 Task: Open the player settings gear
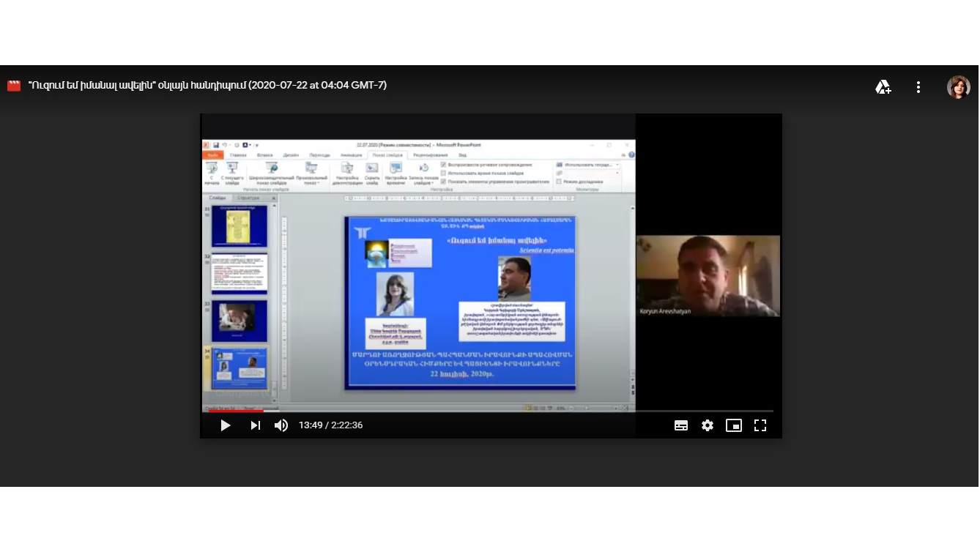point(707,425)
